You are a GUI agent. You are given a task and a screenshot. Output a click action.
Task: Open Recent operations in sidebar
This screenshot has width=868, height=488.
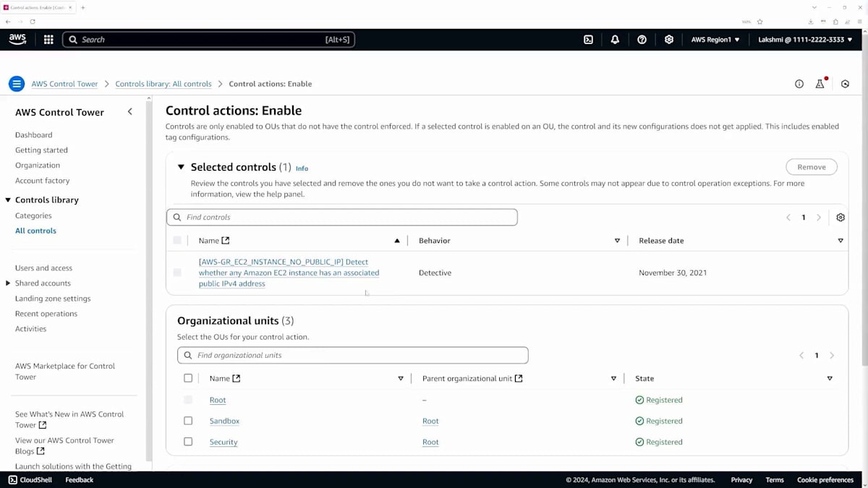point(46,314)
